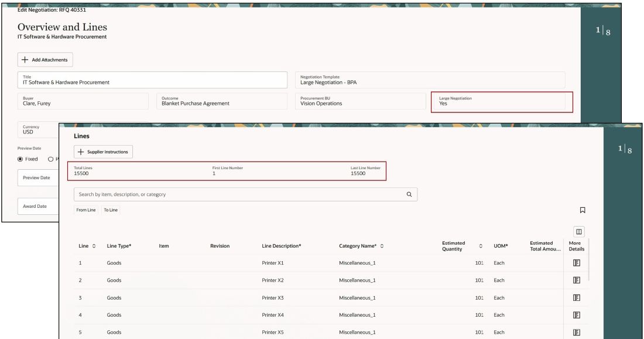This screenshot has width=644, height=339.
Task: Open More Details for the Printer X2 line
Action: (576, 280)
